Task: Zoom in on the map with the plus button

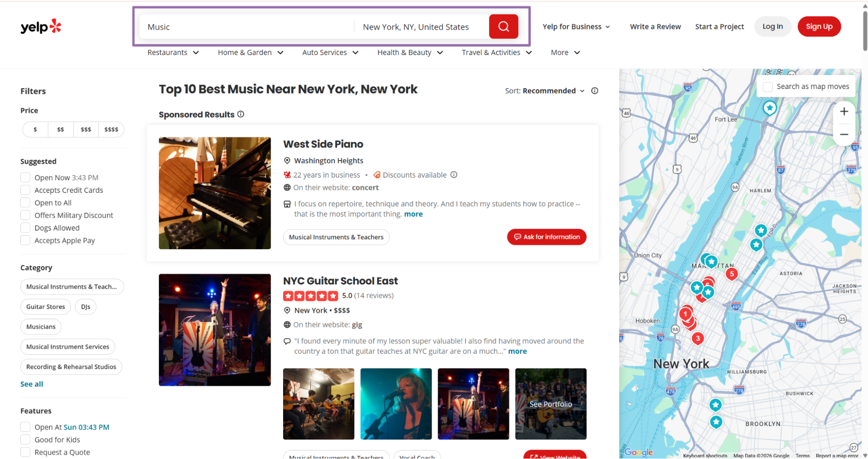Action: click(x=844, y=112)
